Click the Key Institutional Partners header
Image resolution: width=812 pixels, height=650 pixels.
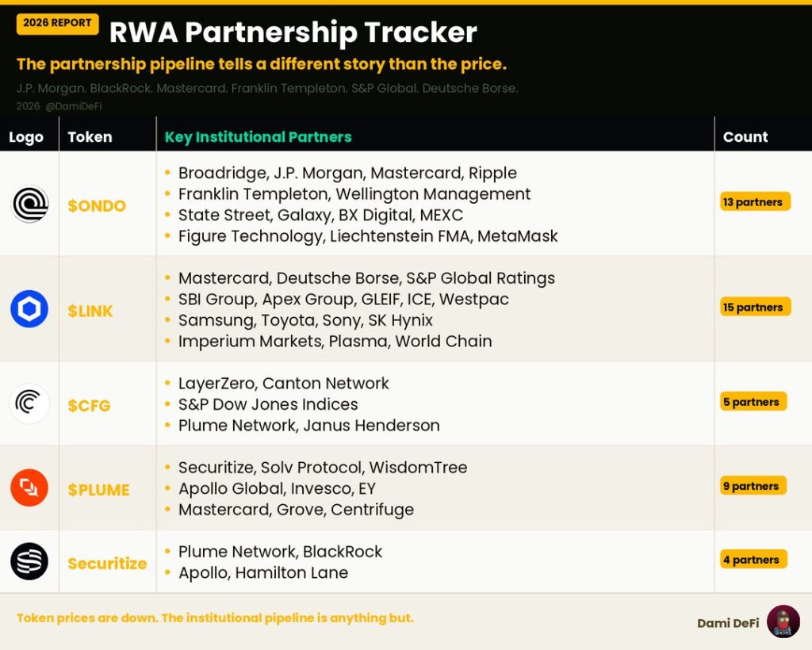click(258, 137)
